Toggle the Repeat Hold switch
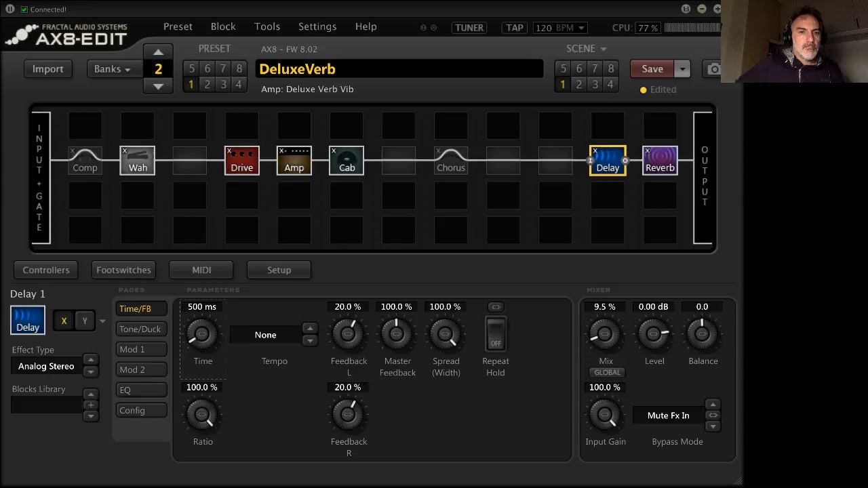868x488 pixels. [496, 334]
